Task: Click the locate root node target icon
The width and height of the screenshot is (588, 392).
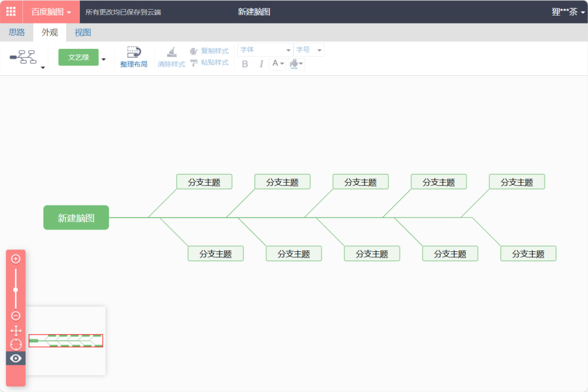Action: click(x=16, y=344)
